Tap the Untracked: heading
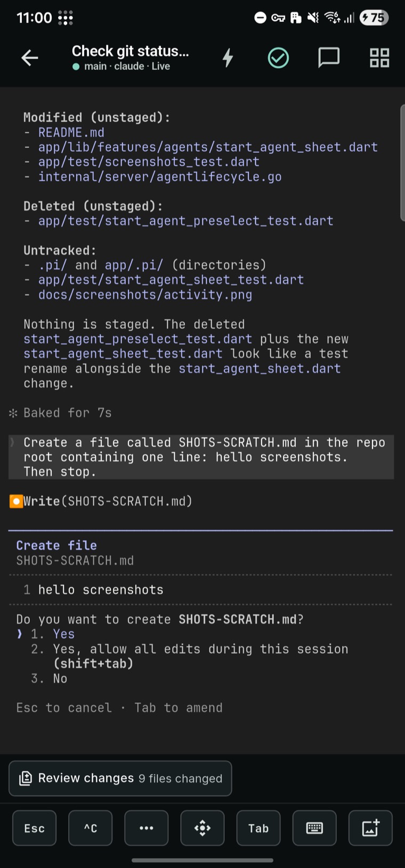The image size is (405, 868). pyautogui.click(x=60, y=250)
